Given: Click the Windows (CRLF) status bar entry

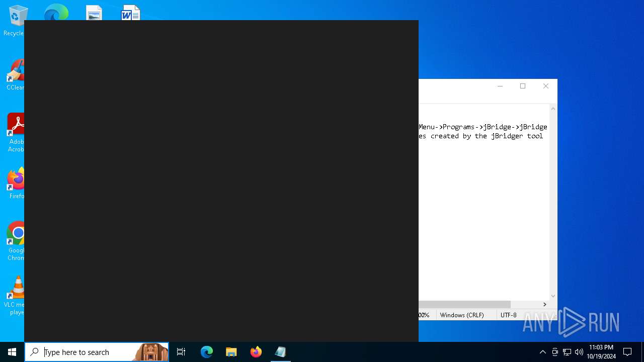Looking at the screenshot, I should (462, 315).
